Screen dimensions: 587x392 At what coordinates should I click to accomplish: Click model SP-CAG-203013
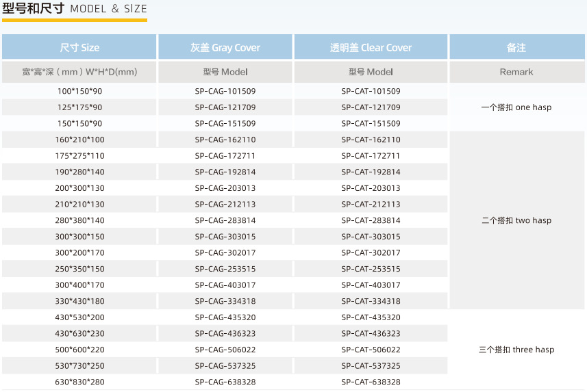pyautogui.click(x=225, y=187)
